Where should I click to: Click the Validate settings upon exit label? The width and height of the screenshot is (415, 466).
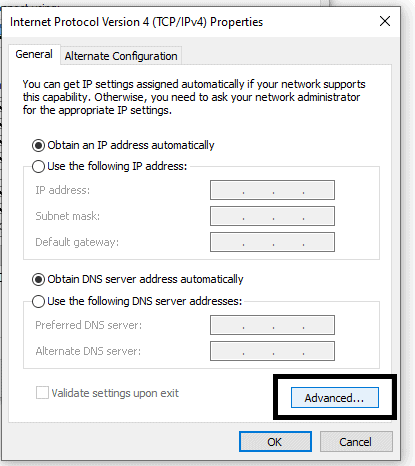click(x=115, y=393)
